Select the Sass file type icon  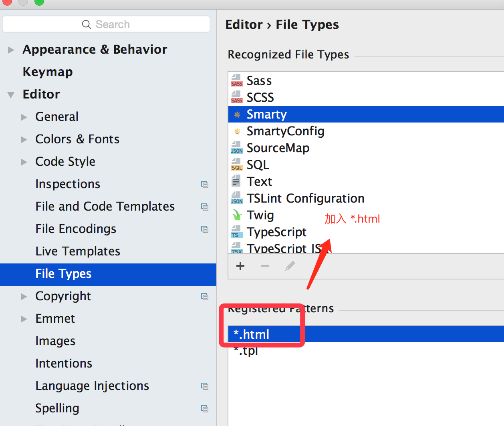point(236,80)
